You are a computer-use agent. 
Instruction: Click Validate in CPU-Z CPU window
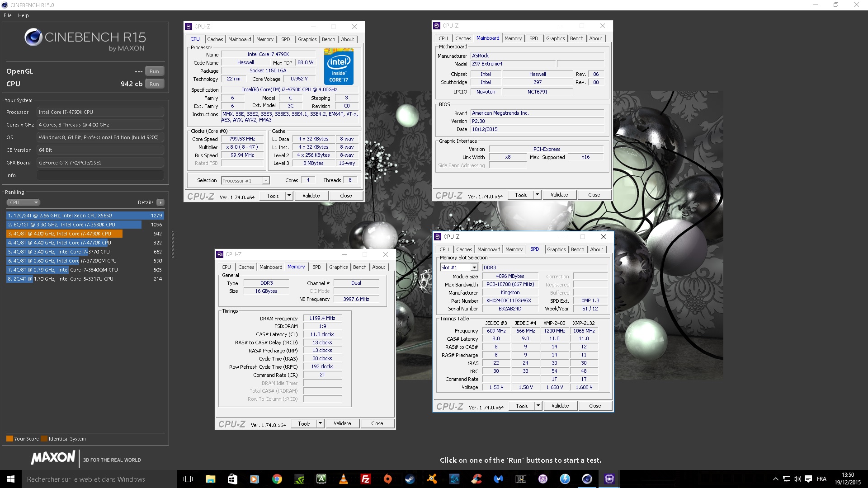click(x=311, y=196)
